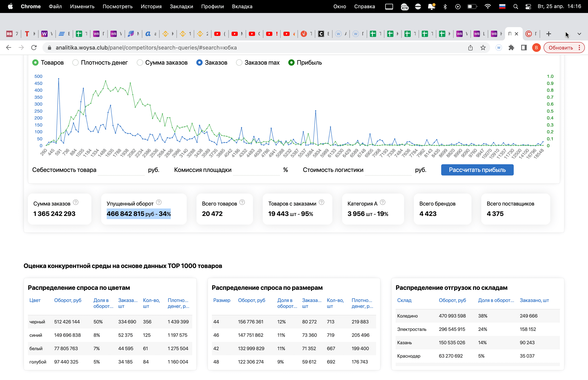This screenshot has height=380, width=588.
Task: Select the Плотность денег radio option
Action: [x=75, y=63]
